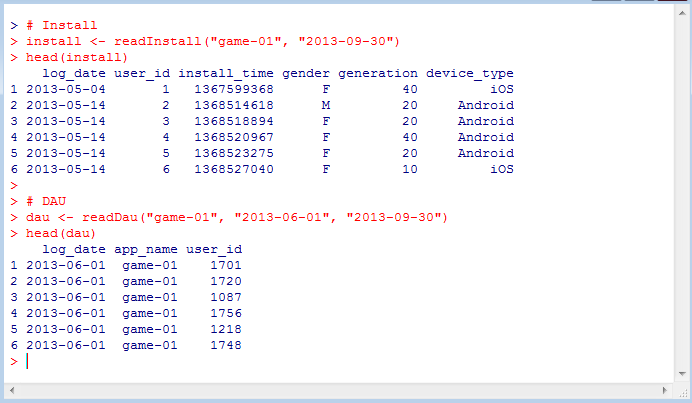Viewport: 692px width, 403px height.
Task: Click the 'app_name' column header
Action: click(x=146, y=249)
